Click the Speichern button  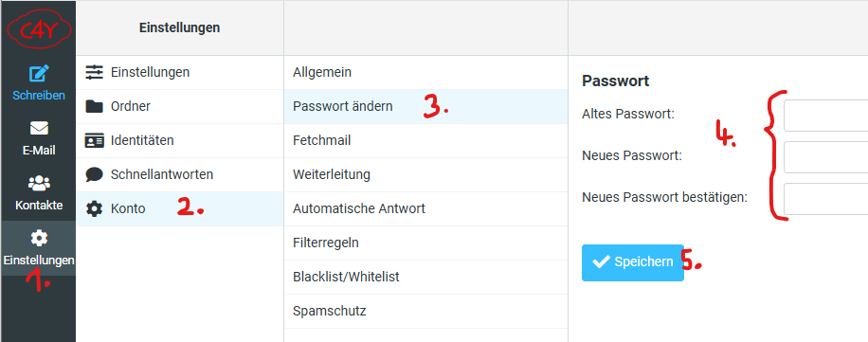(x=633, y=262)
